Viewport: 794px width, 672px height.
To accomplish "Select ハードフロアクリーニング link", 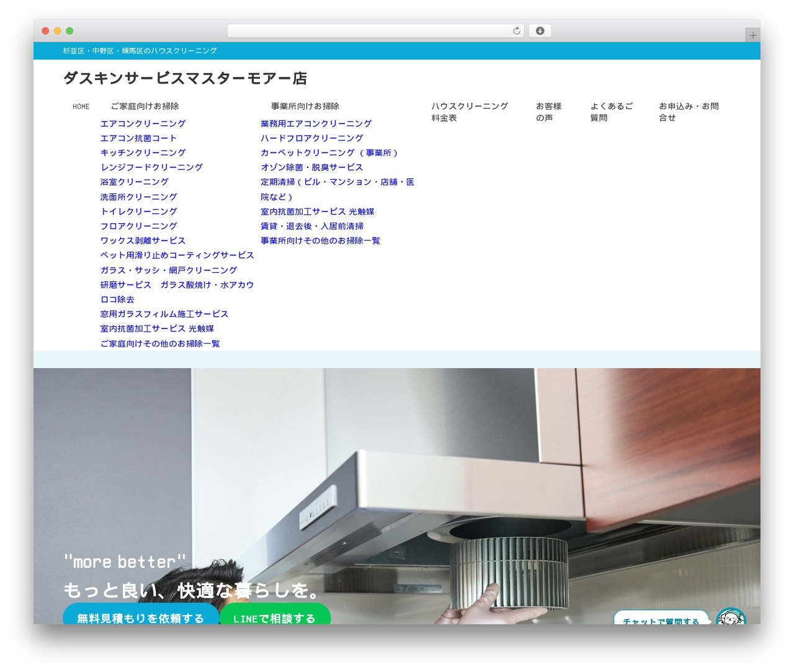I will [311, 138].
